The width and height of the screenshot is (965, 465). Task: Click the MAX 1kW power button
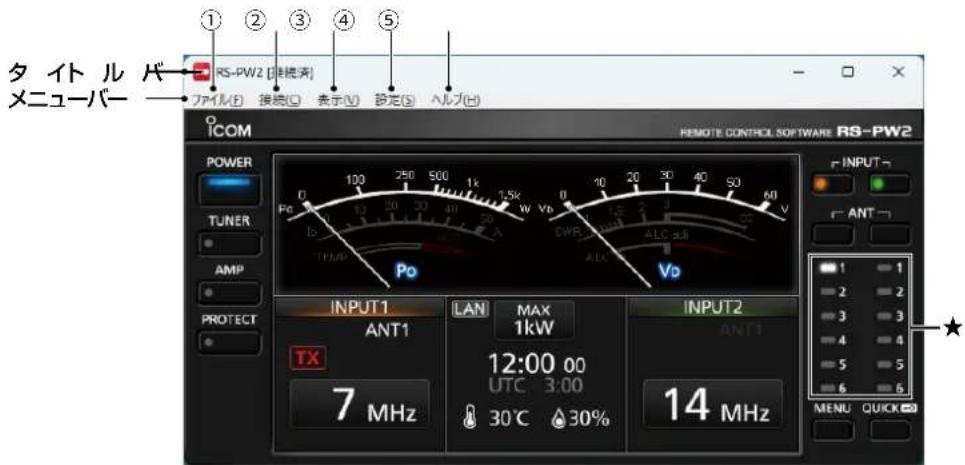pos(534,320)
